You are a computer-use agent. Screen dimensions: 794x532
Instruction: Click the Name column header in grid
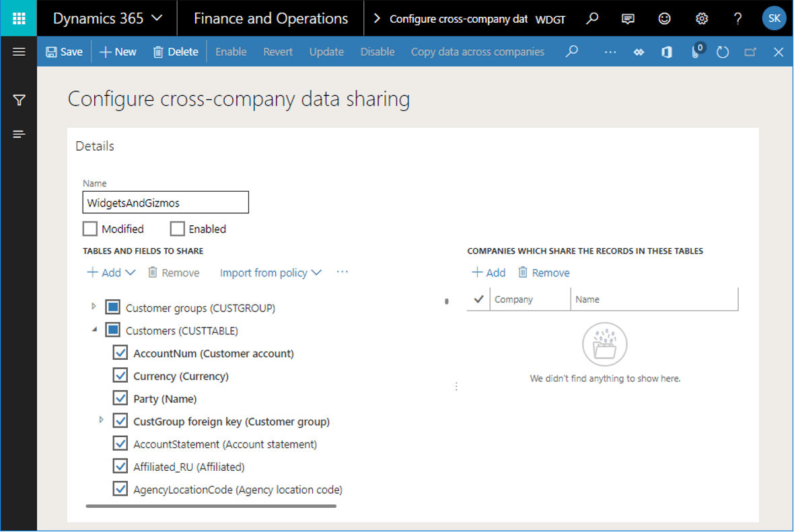(x=654, y=299)
